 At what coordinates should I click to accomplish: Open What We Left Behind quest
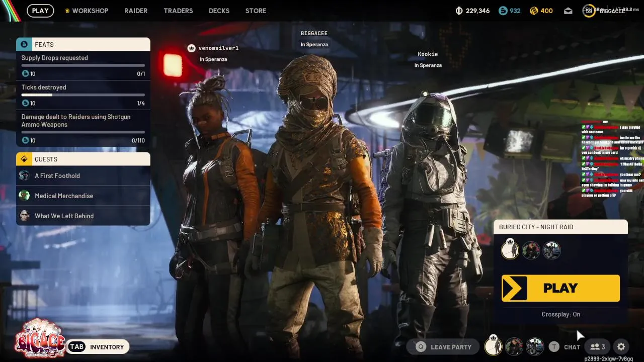pos(83,216)
